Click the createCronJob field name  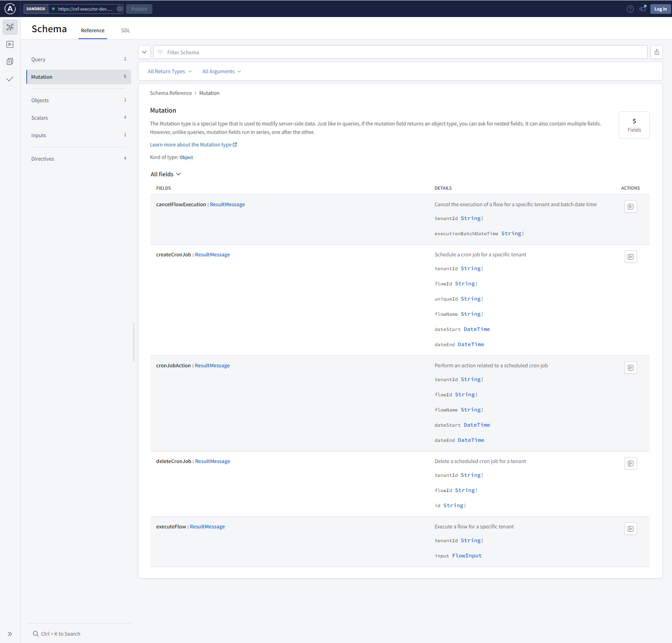pyautogui.click(x=174, y=255)
